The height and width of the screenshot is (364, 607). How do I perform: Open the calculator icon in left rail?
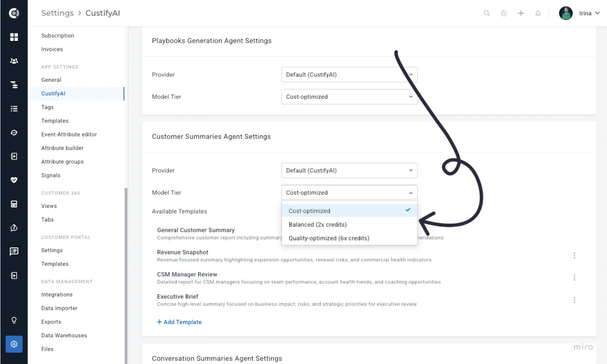pos(14,204)
